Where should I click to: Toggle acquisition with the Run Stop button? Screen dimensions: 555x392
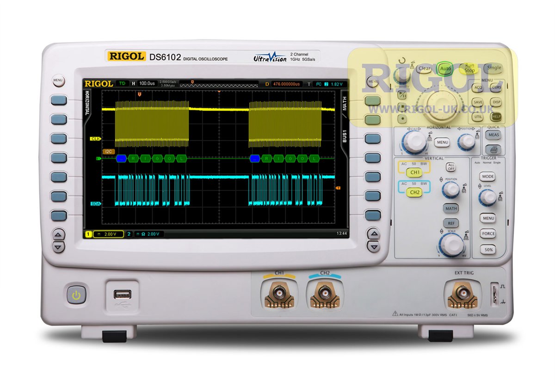[x=469, y=68]
